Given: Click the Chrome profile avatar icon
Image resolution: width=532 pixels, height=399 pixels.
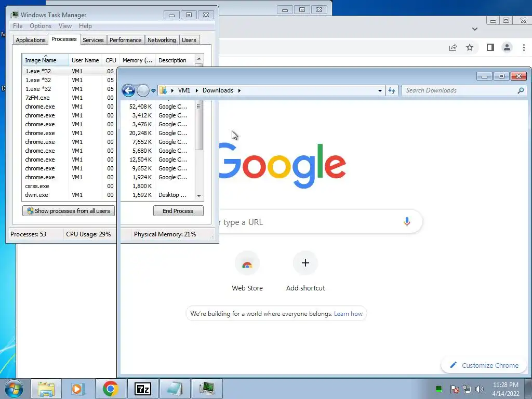Looking at the screenshot, I should [x=507, y=47].
